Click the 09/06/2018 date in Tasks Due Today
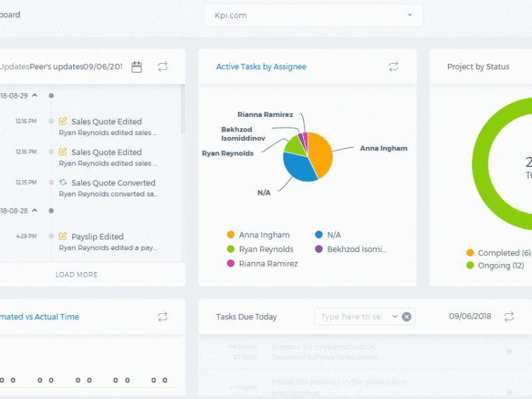The width and height of the screenshot is (532, 399). [x=470, y=317]
